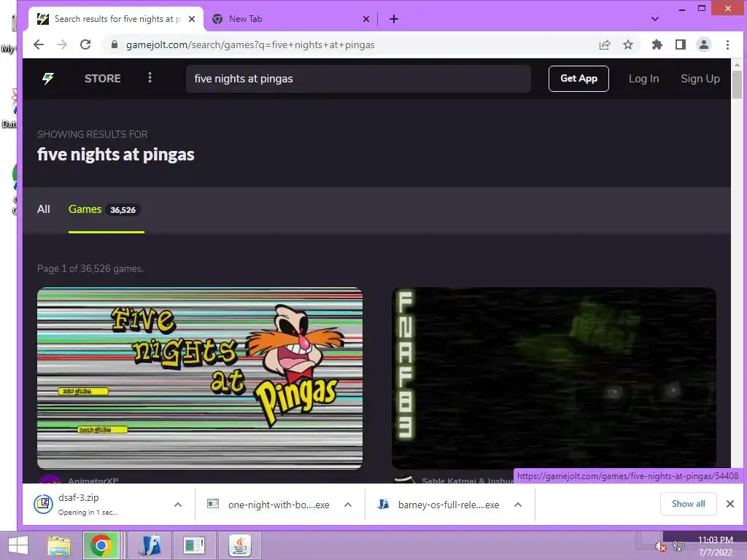Click the search field containing 'five nights at pingas'
This screenshot has width=747, height=560.
click(x=358, y=79)
